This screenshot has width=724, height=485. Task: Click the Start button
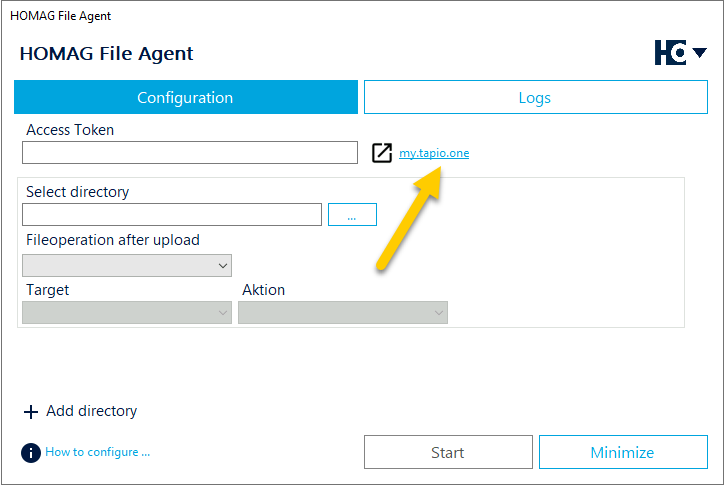coord(448,452)
